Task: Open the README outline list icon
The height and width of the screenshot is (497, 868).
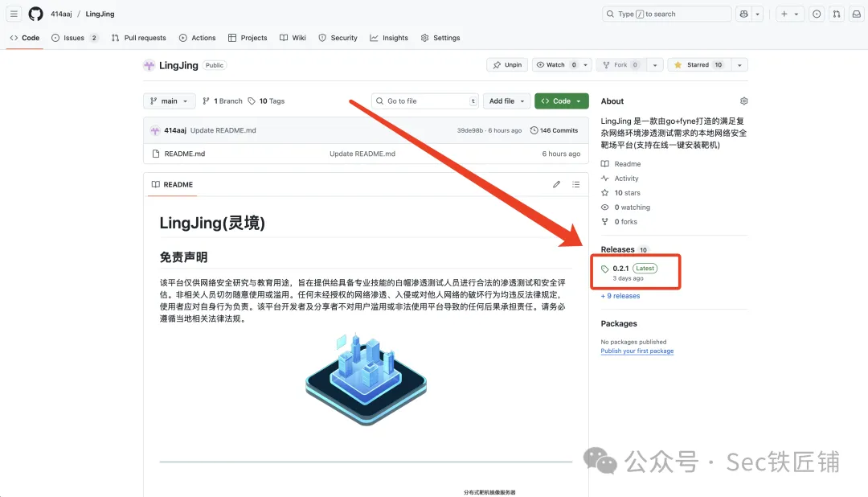Action: (575, 184)
